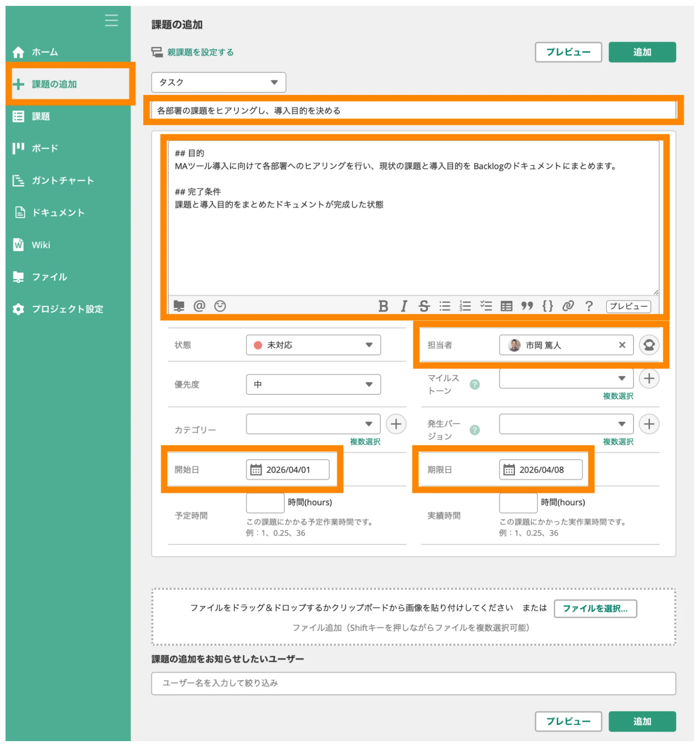This screenshot has width=700, height=747.
Task: Add a new milestone with the plus button
Action: coord(649,379)
